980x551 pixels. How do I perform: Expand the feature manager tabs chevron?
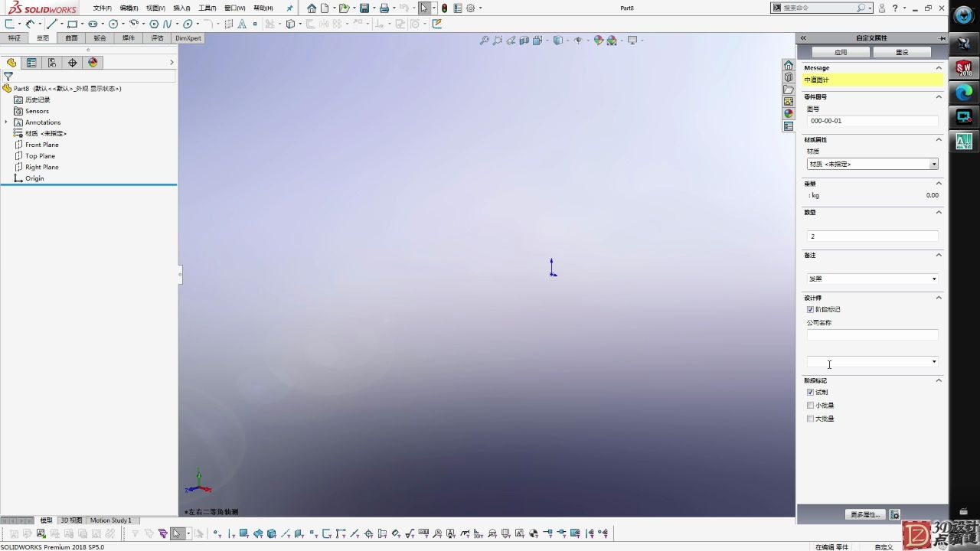pos(171,63)
